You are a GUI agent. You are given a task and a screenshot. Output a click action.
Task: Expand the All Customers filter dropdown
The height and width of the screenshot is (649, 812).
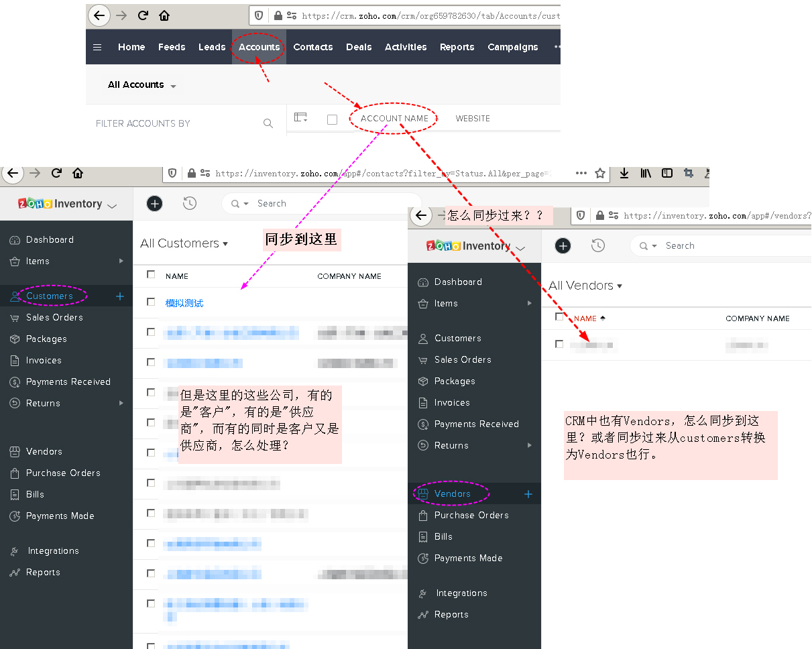pyautogui.click(x=184, y=243)
